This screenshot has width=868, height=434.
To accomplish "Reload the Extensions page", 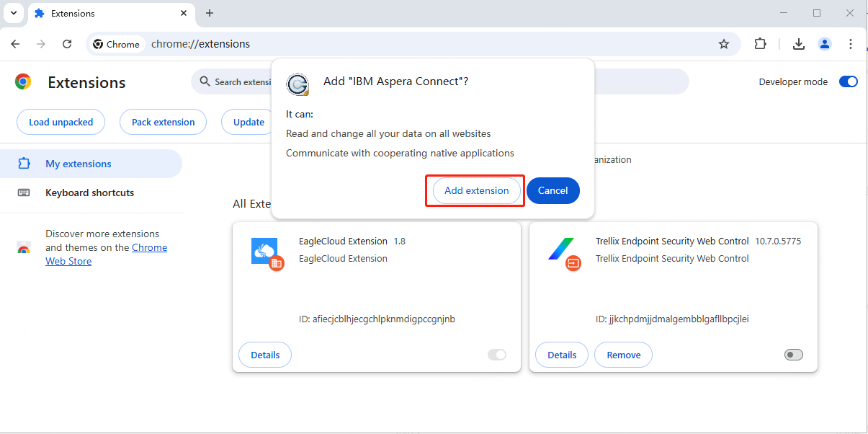I will 67,44.
